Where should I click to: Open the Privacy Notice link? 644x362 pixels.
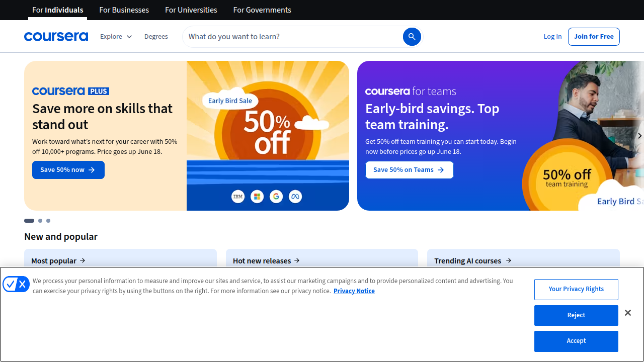[354, 291]
